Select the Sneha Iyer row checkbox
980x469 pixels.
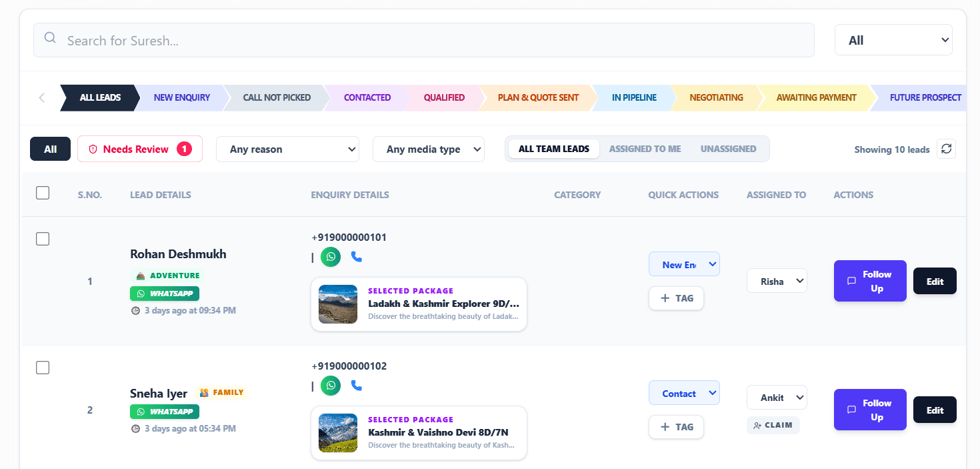coord(43,368)
